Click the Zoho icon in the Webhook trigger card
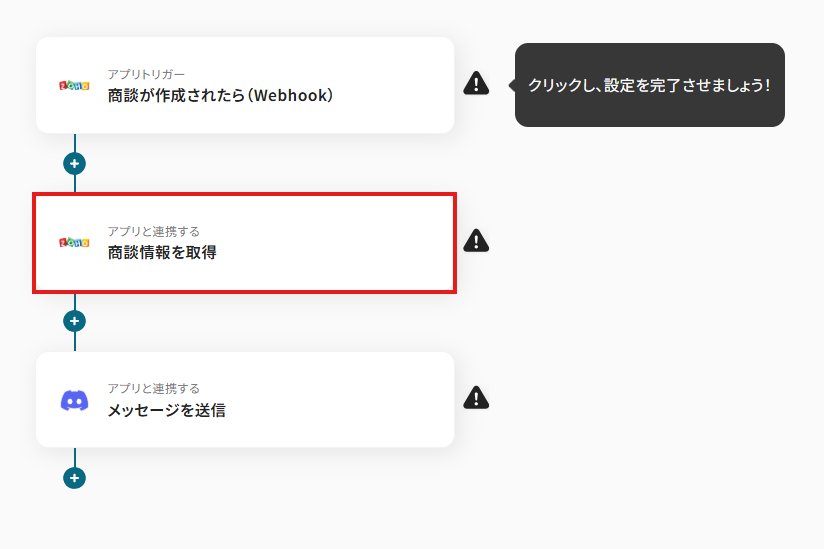 click(x=74, y=85)
